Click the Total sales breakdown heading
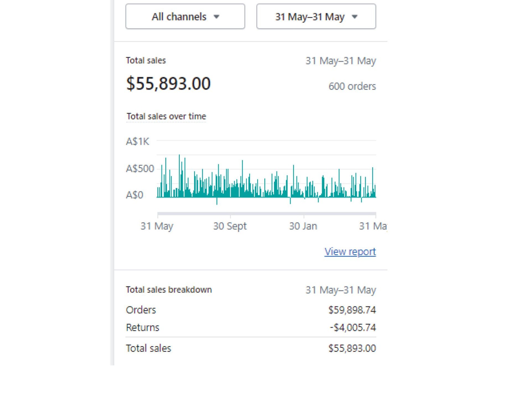The width and height of the screenshot is (532, 399). click(x=169, y=290)
